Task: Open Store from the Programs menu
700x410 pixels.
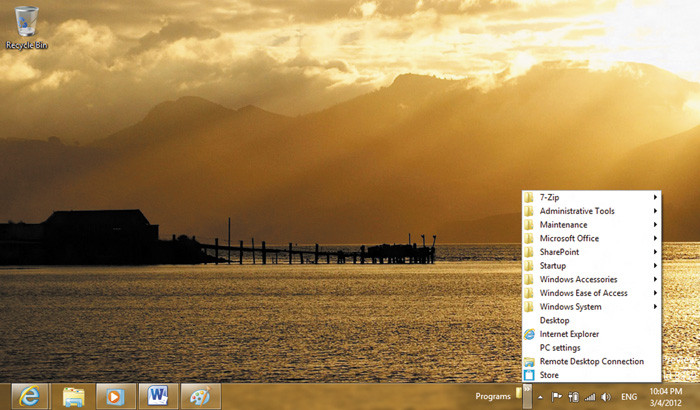Action: pos(549,375)
